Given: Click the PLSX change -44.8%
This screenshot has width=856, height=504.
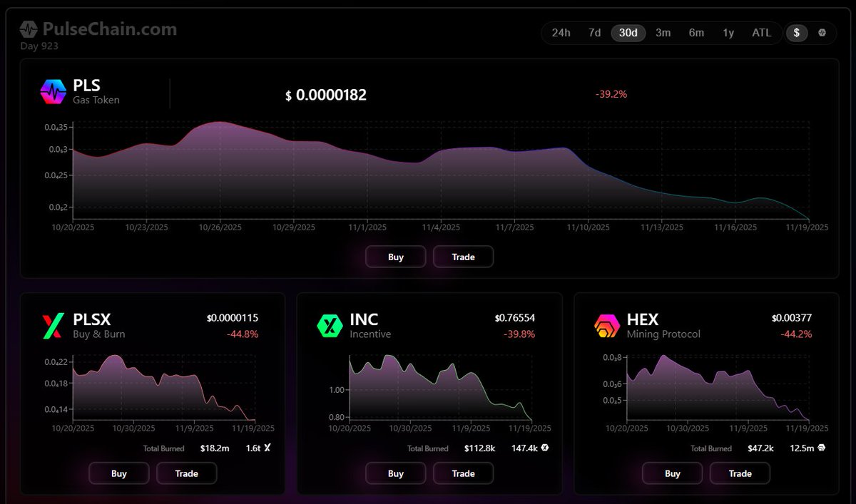Looking at the screenshot, I should point(243,334).
